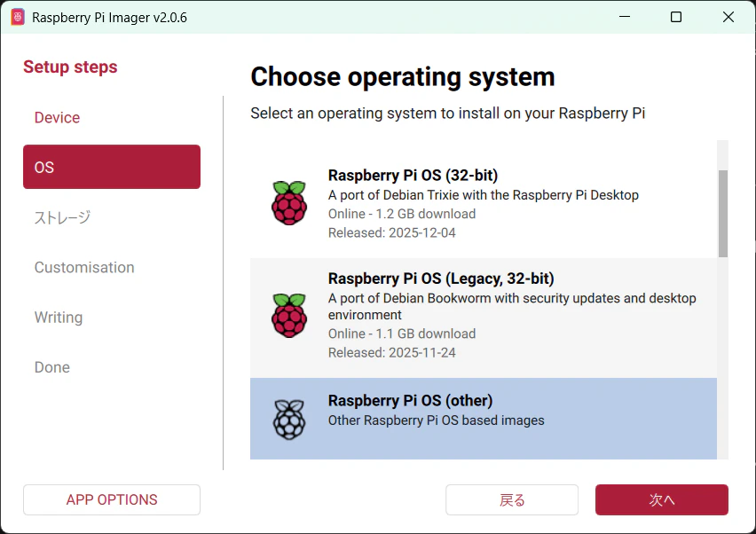Image resolution: width=756 pixels, height=534 pixels.
Task: Click 'Released: 2025-11-24' text
Action: pos(392,353)
